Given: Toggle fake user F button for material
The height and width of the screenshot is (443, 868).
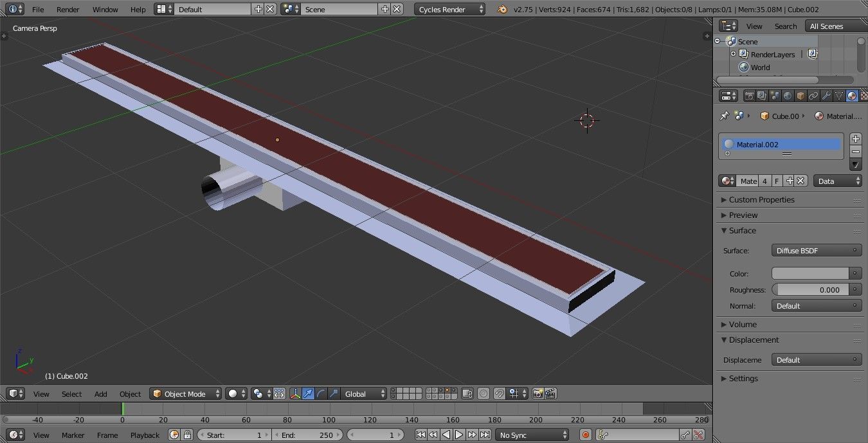Looking at the screenshot, I should coord(777,181).
